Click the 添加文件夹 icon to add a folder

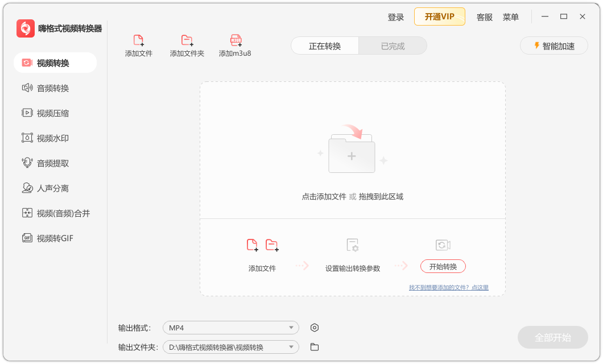tap(187, 45)
